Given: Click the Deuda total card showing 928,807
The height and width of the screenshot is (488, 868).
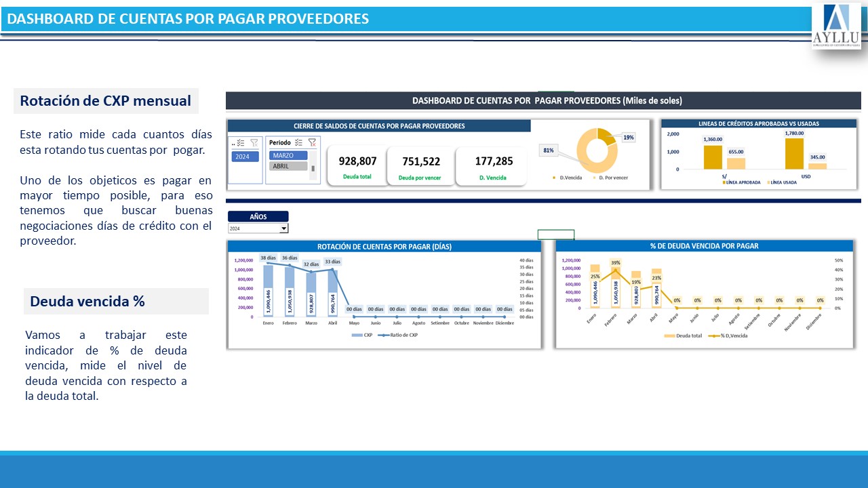Looking at the screenshot, I should click(x=357, y=166).
